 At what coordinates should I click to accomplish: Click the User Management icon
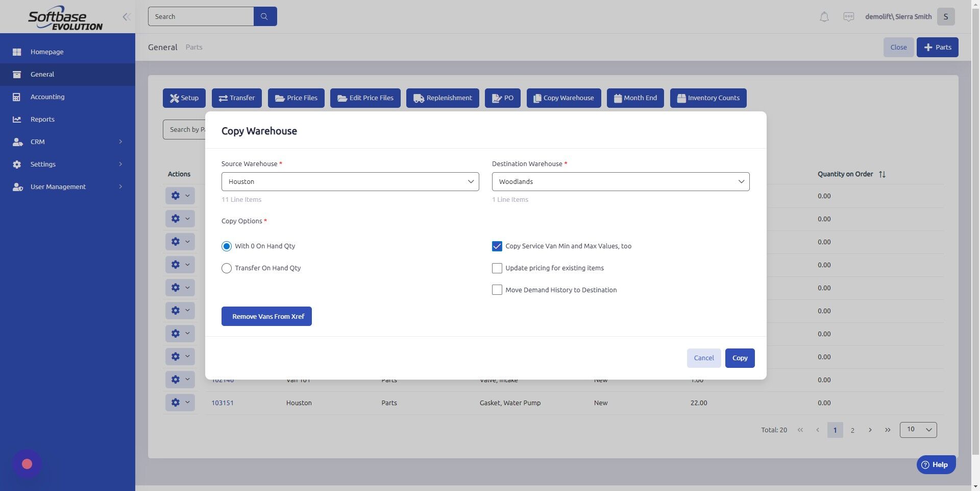click(x=17, y=187)
